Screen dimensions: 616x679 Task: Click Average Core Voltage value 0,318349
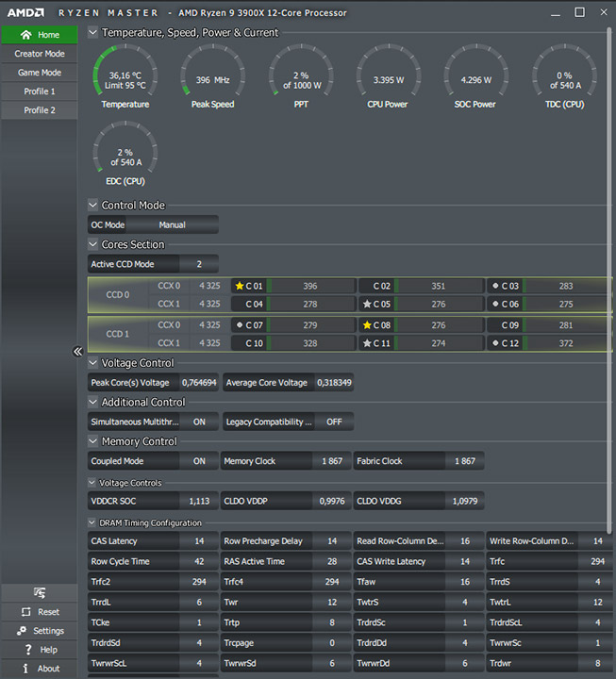tap(334, 382)
